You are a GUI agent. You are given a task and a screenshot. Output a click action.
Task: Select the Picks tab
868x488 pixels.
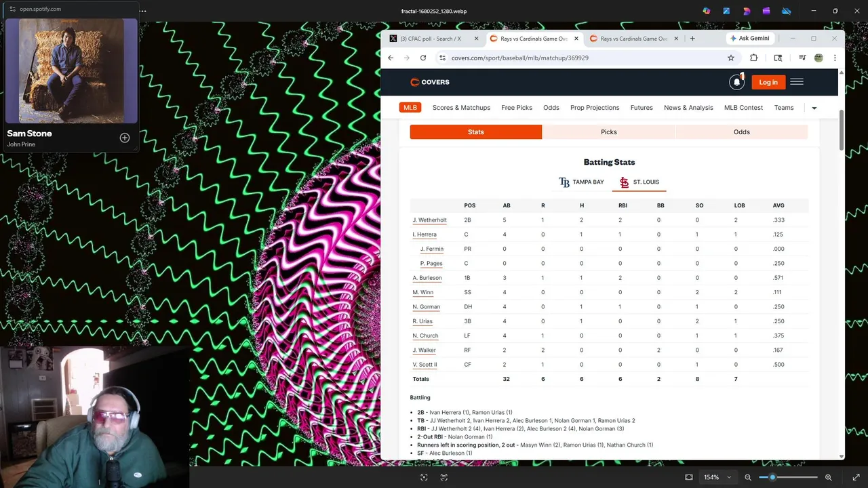pyautogui.click(x=609, y=132)
